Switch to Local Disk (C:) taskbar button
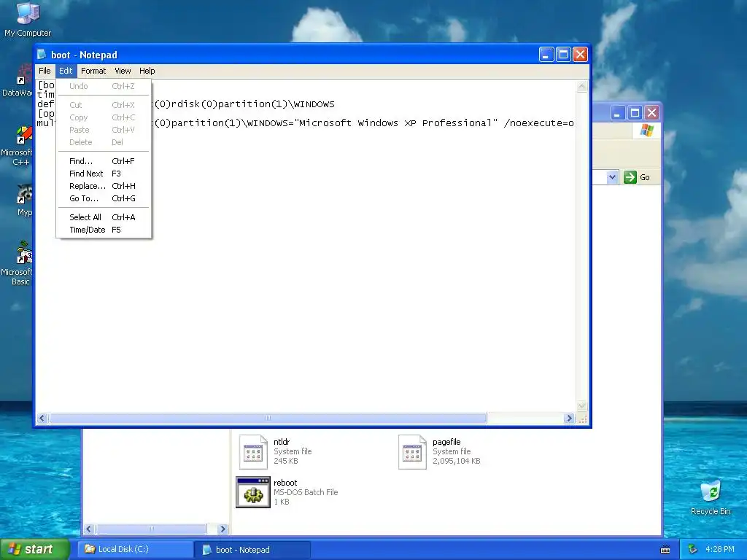The width and height of the screenshot is (747, 560). [x=135, y=549]
